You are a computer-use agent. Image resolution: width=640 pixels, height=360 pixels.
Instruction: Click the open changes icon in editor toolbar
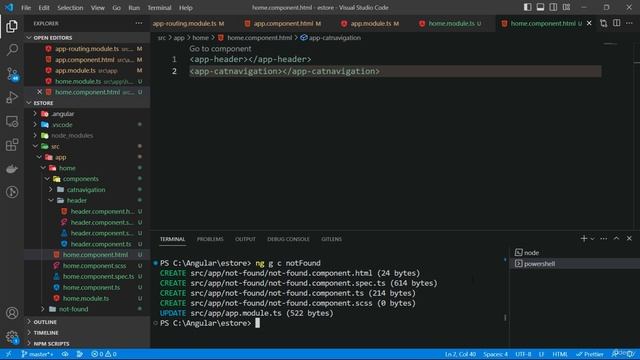(x=603, y=24)
